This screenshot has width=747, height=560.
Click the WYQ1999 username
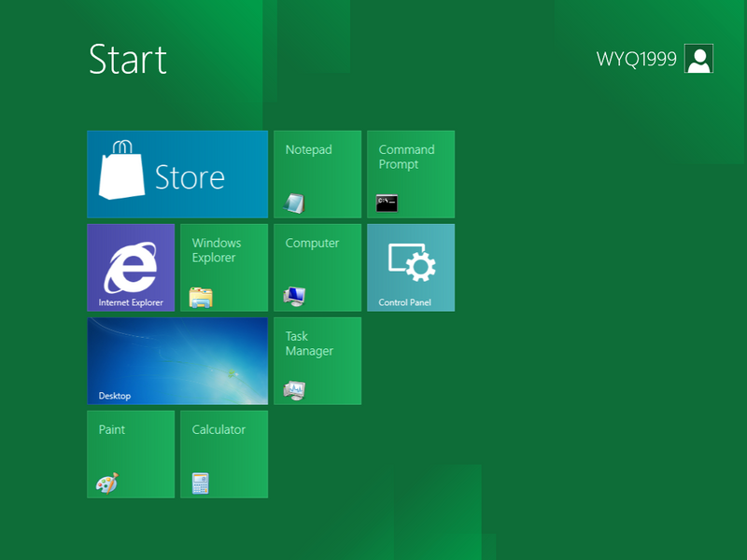point(636,59)
